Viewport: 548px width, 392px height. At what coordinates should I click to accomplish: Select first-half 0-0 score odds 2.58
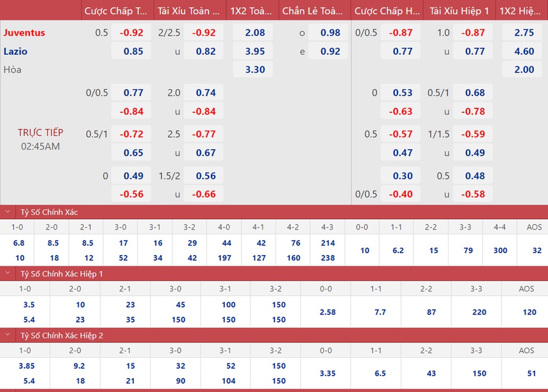[x=326, y=312]
